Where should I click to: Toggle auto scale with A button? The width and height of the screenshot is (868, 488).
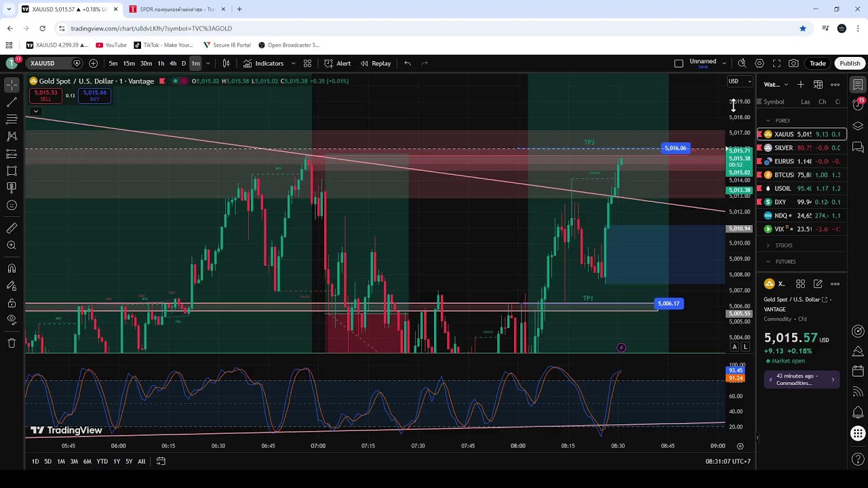tap(734, 347)
